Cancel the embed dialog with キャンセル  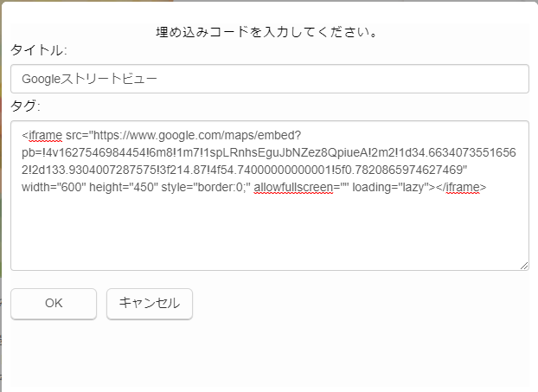150,304
